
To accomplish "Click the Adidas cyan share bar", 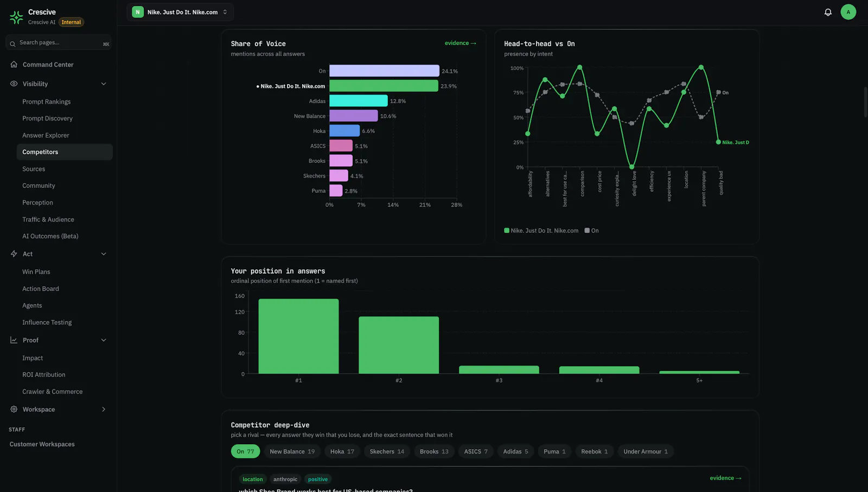I will click(x=359, y=101).
